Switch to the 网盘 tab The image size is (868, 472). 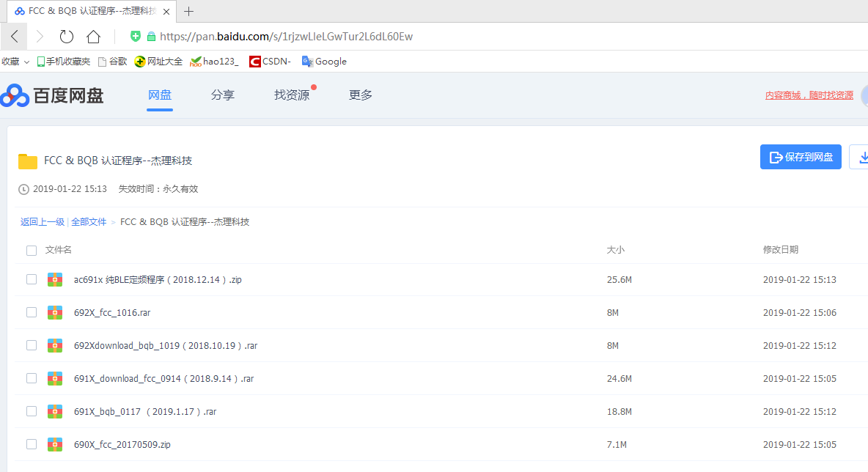pyautogui.click(x=160, y=95)
